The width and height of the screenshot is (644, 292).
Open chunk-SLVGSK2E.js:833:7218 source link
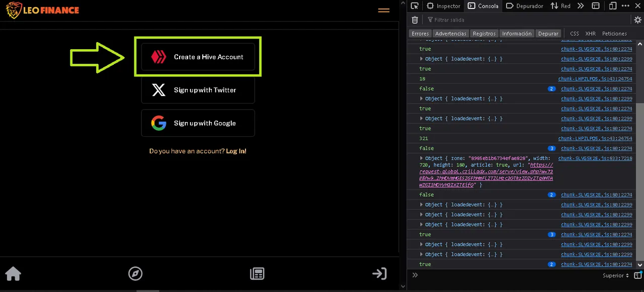click(x=595, y=158)
